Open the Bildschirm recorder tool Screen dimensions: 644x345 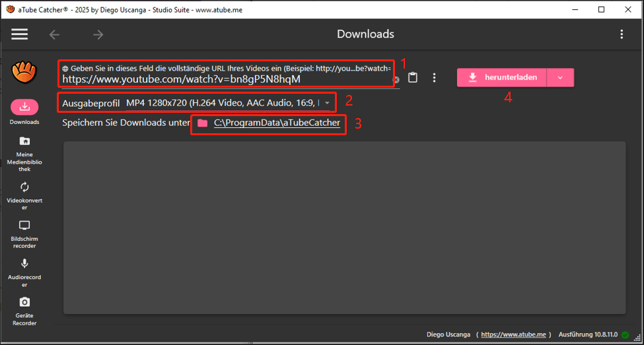tap(24, 235)
